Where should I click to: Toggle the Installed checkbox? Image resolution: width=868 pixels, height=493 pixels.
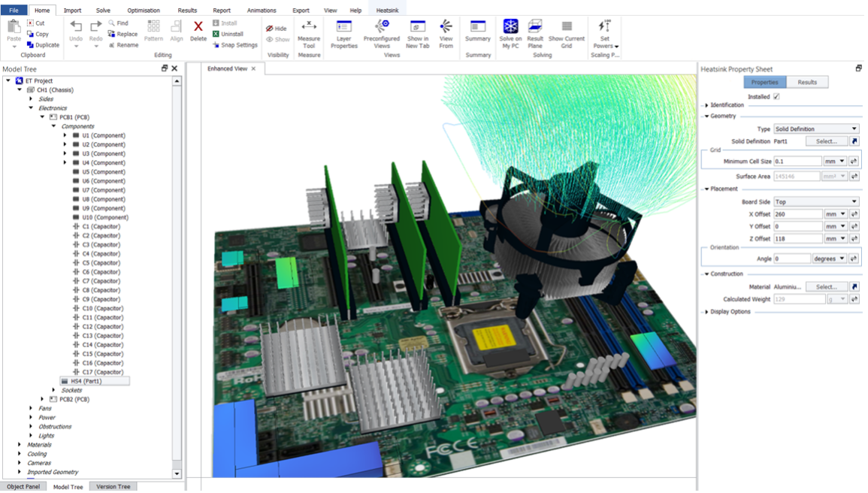pyautogui.click(x=776, y=97)
